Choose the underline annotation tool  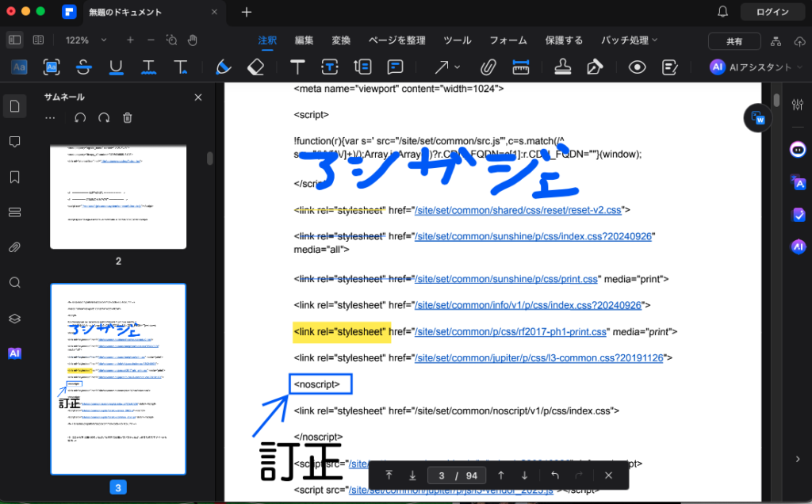[116, 67]
